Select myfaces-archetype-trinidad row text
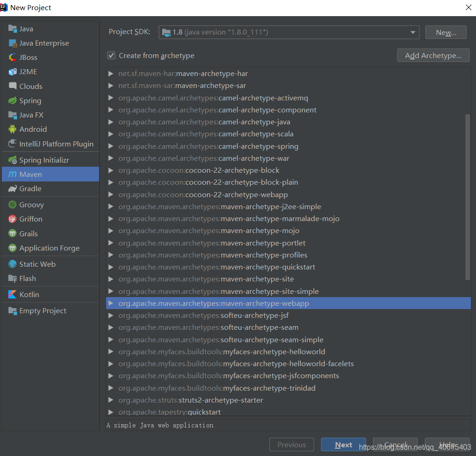 217,388
